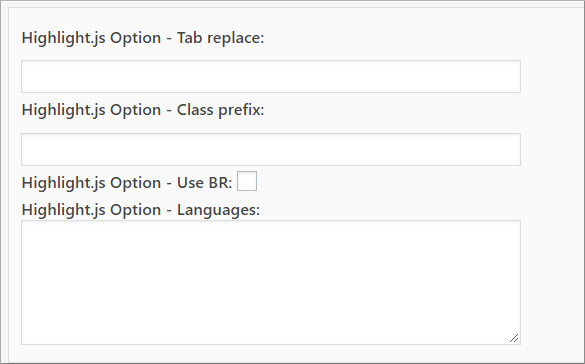Image resolution: width=585 pixels, height=364 pixels.
Task: Focus the Class prefix input box
Action: [x=271, y=149]
